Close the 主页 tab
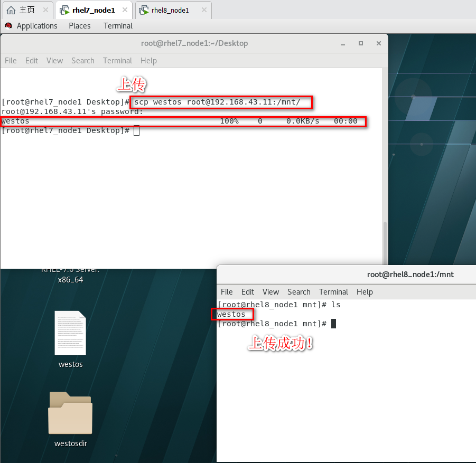476x463 pixels. pos(45,10)
